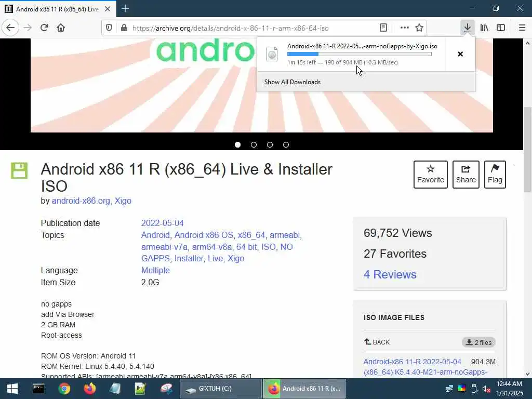Open the tracking protection shield icon

[109, 28]
